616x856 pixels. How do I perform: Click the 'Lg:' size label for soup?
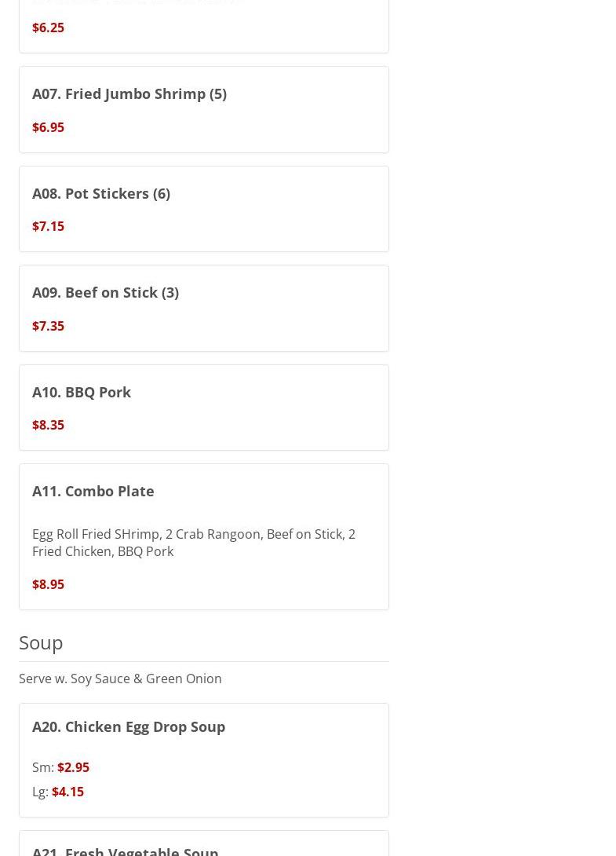click(x=40, y=792)
